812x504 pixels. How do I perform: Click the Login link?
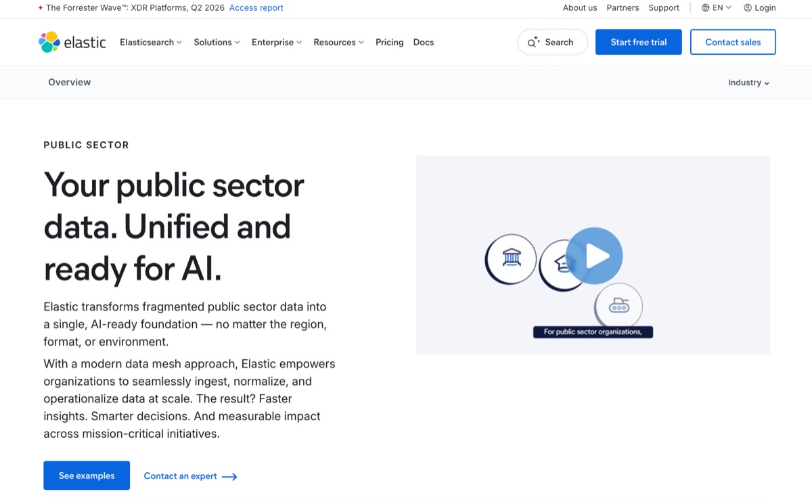(760, 8)
